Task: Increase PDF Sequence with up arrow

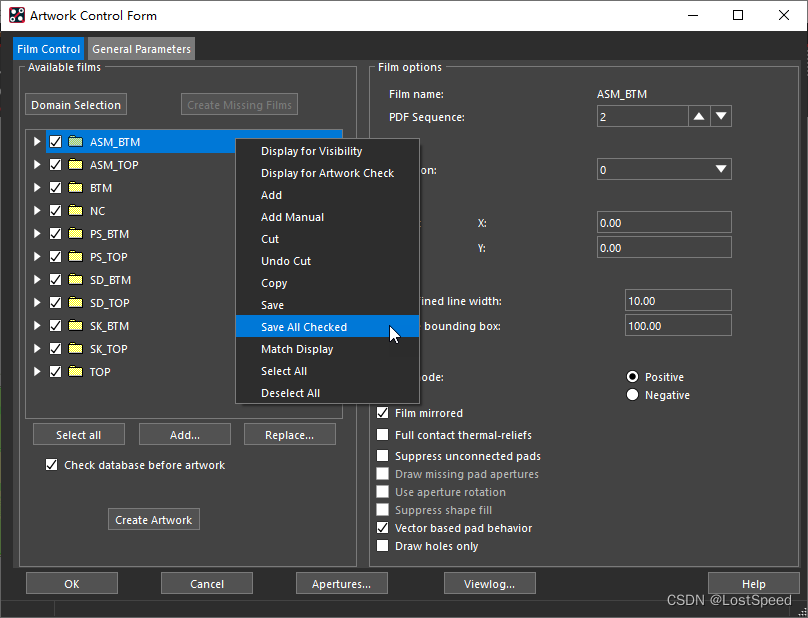Action: point(699,117)
